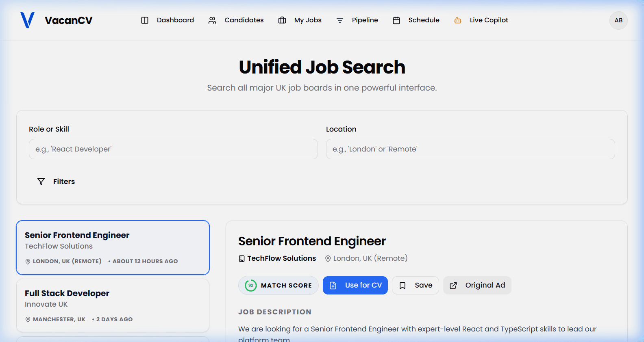The width and height of the screenshot is (644, 342).
Task: Click the bookmark icon on the Save button
Action: tap(402, 285)
